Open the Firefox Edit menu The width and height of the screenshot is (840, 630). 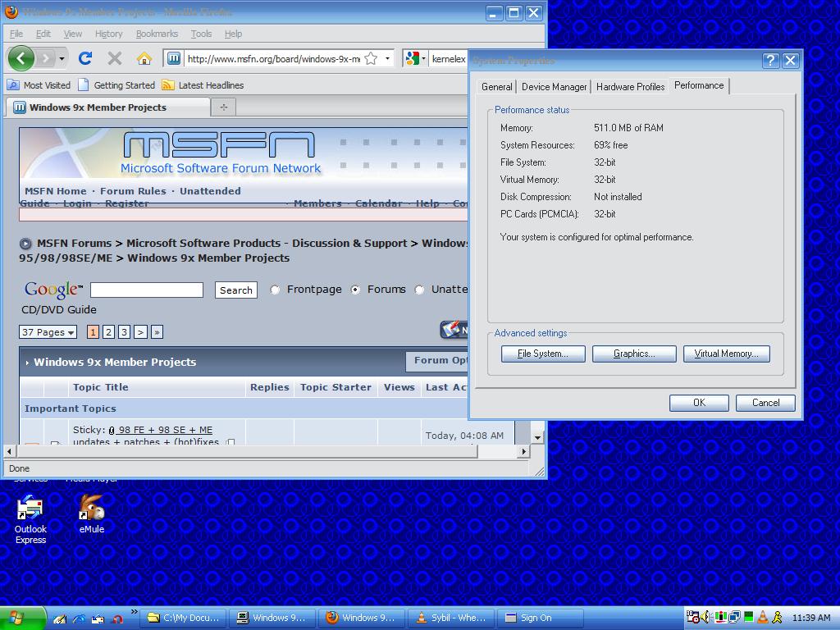click(43, 34)
